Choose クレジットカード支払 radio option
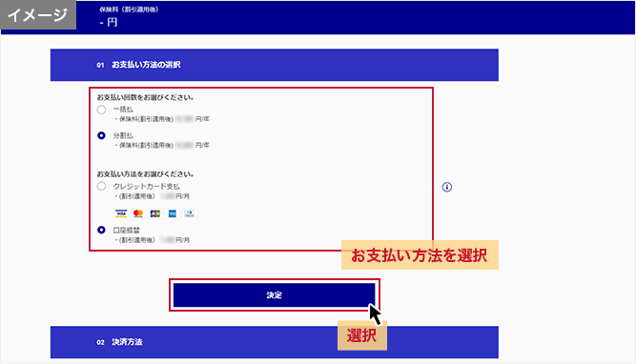This screenshot has height=364, width=636. [101, 187]
